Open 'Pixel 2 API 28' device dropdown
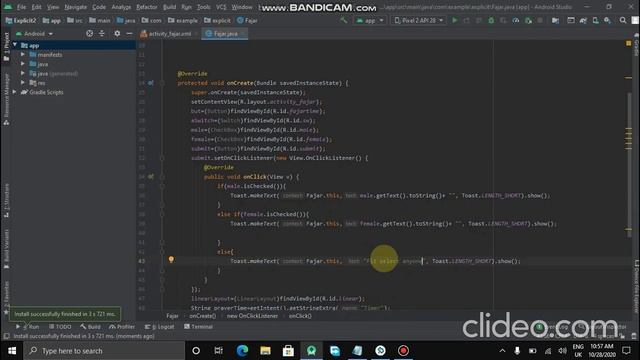 coord(418,20)
